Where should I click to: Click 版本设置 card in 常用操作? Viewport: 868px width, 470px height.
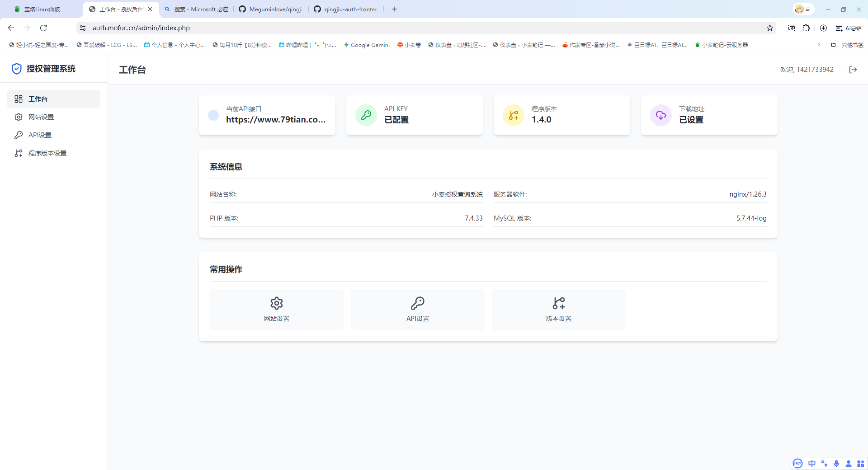click(558, 309)
